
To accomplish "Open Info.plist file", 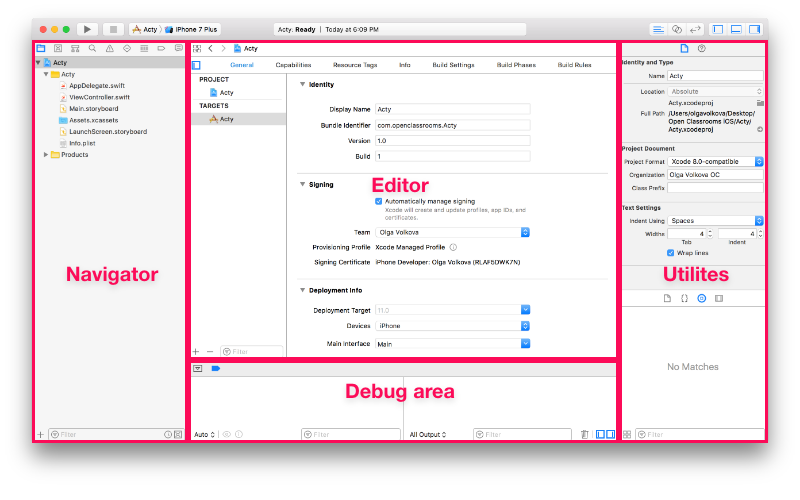I will [82, 143].
